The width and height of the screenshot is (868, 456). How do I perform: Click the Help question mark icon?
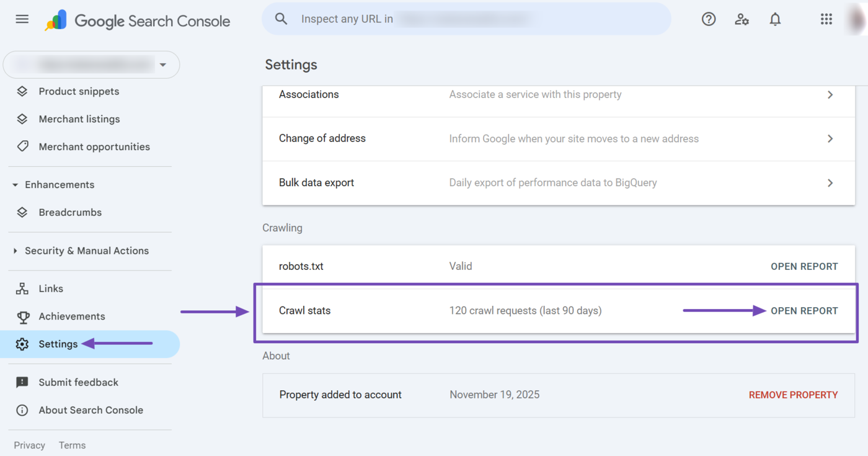pyautogui.click(x=709, y=19)
